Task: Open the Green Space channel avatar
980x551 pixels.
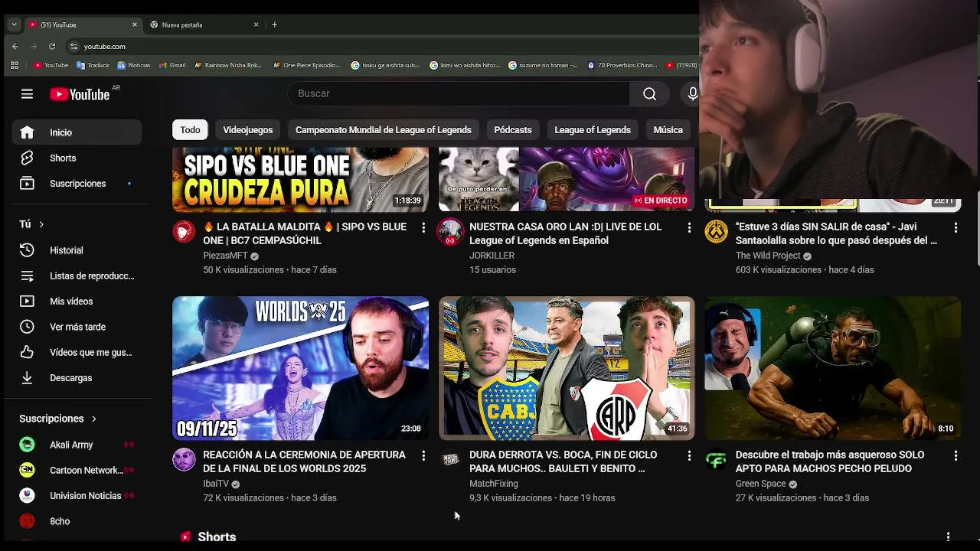Action: pyautogui.click(x=717, y=459)
